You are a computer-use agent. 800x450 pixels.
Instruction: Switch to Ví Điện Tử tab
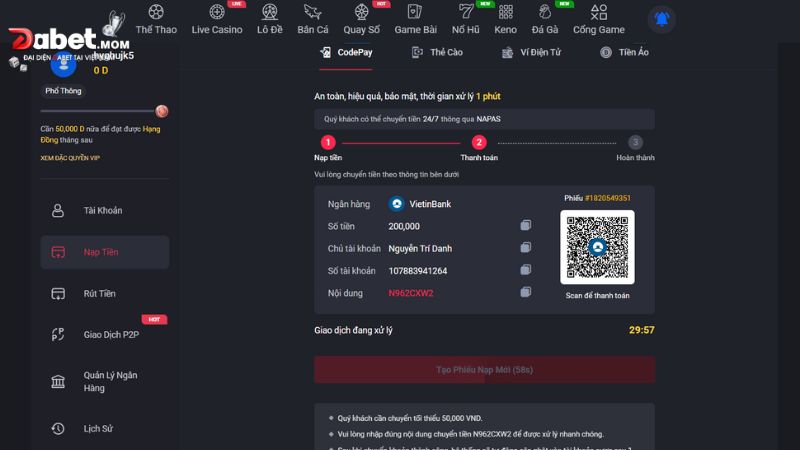[x=531, y=53]
